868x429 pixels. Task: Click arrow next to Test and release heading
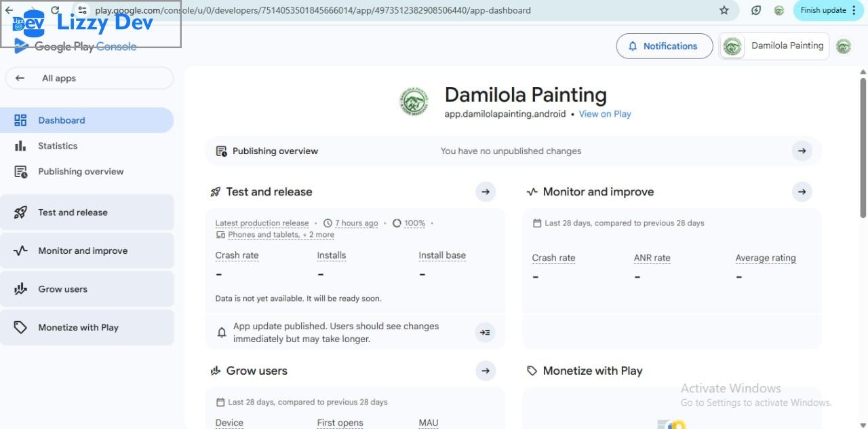(x=486, y=192)
